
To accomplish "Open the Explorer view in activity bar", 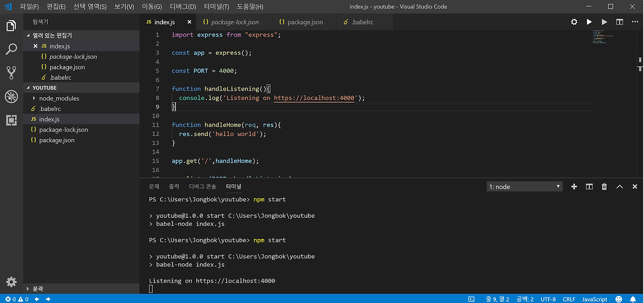I will [x=11, y=26].
